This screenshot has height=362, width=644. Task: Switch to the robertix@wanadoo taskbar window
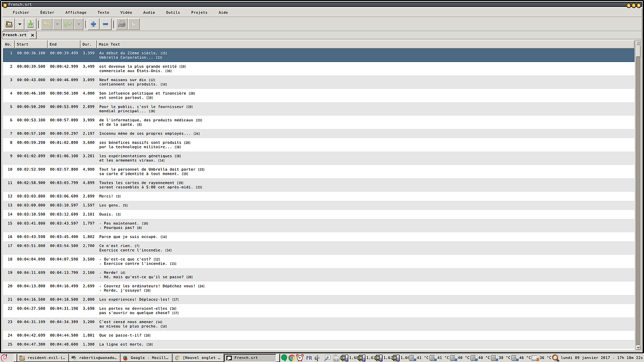pyautogui.click(x=94, y=358)
